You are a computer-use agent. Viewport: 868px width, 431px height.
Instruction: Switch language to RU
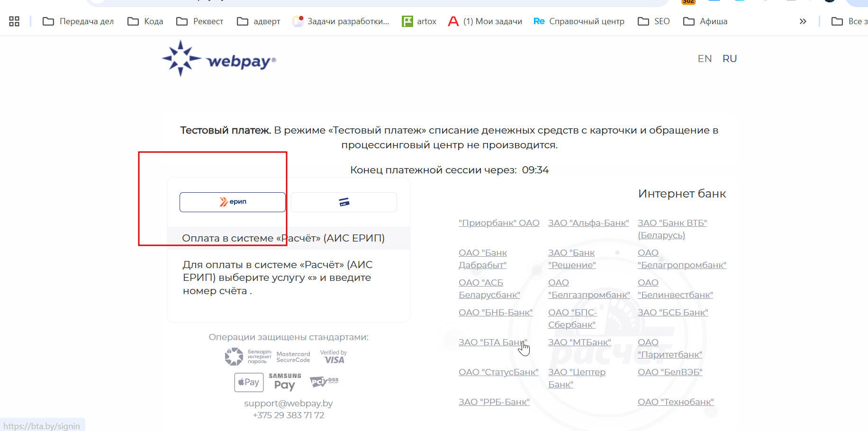click(x=730, y=59)
